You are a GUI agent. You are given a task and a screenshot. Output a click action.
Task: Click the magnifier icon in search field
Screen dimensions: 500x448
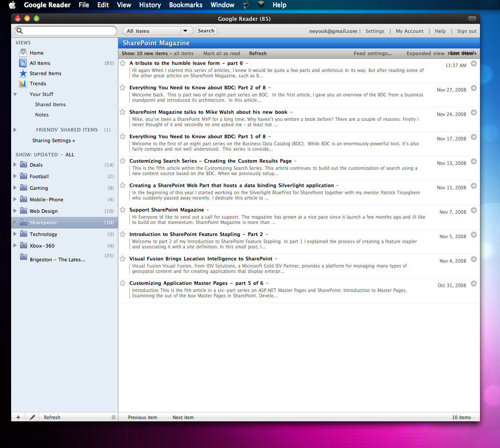pos(20,31)
